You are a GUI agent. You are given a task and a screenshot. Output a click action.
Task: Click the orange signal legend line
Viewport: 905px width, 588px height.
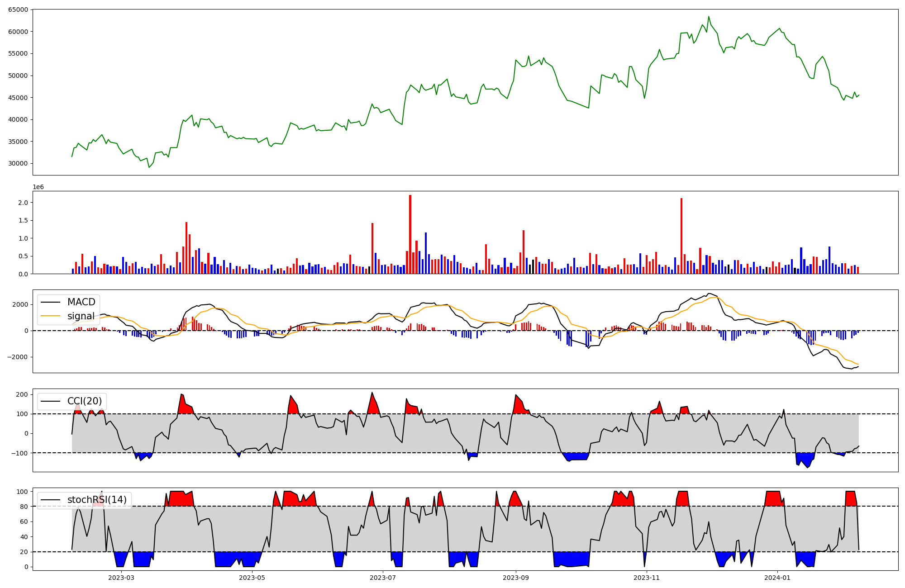[50, 316]
